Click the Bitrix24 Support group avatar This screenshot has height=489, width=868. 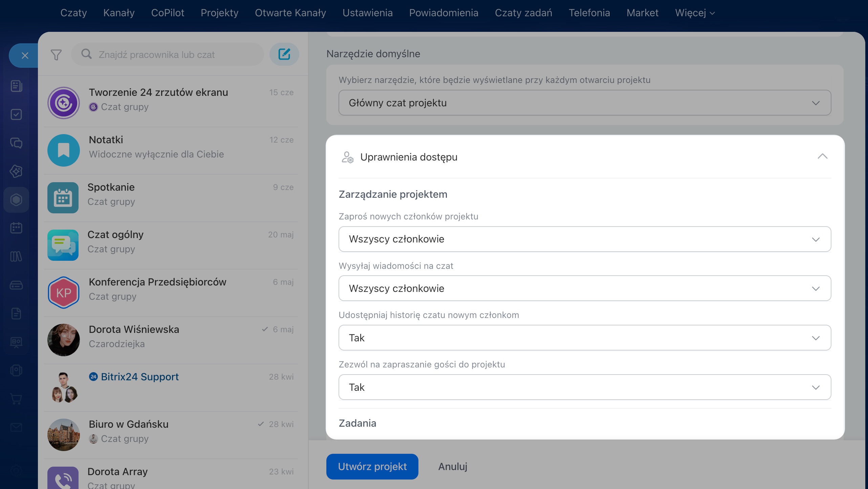click(64, 387)
